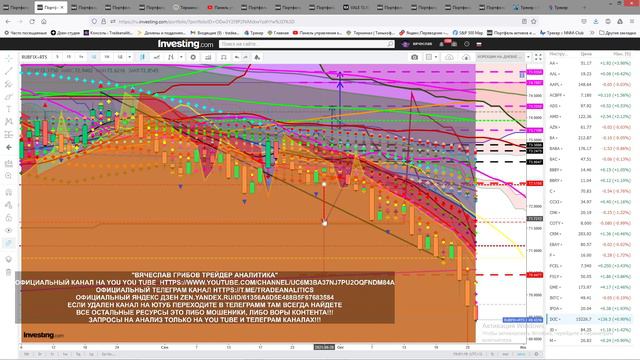Open notifications bell with red badge
This screenshot has height=360, width=640.
coord(442,44)
